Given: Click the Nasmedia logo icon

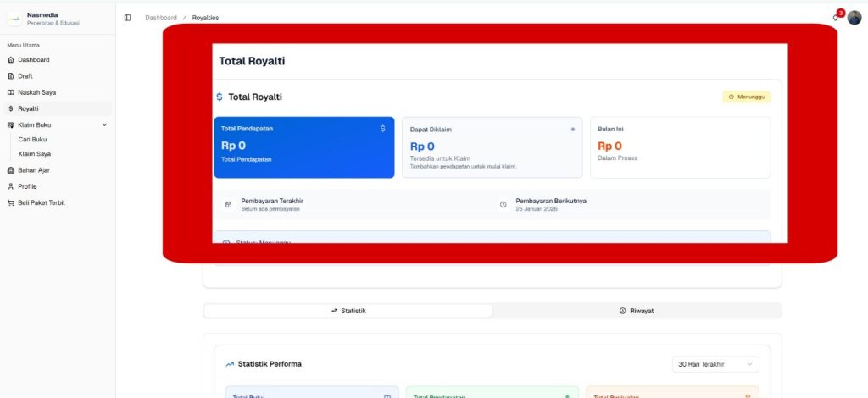Looking at the screenshot, I should 15,19.
